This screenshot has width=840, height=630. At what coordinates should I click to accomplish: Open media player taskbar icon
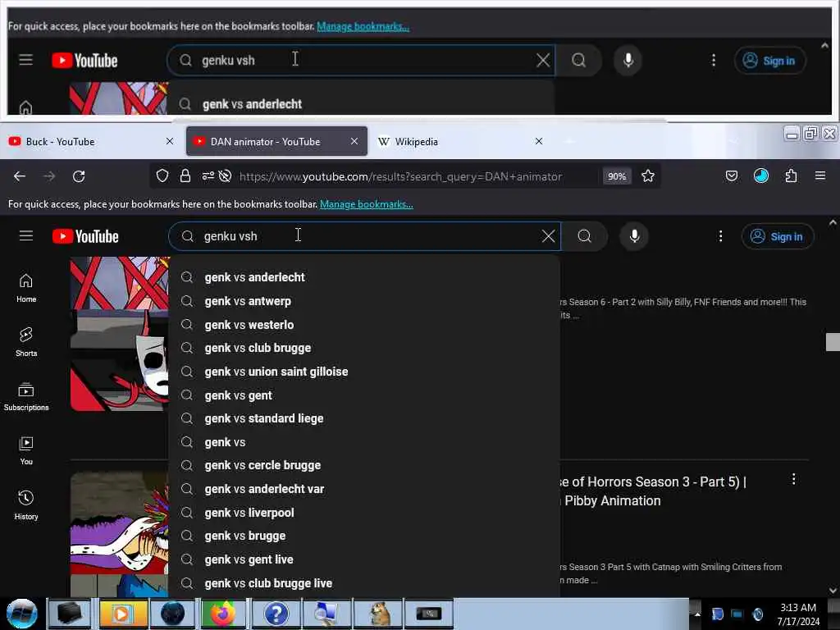(122, 614)
